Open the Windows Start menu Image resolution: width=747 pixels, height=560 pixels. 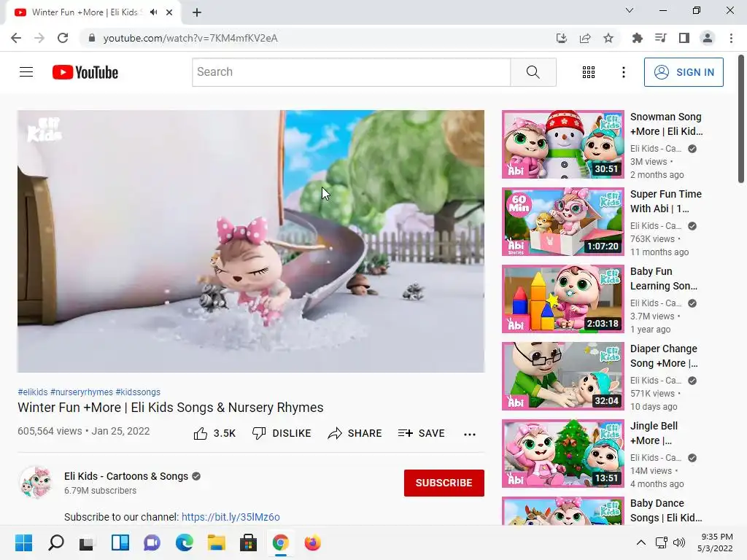tap(23, 542)
